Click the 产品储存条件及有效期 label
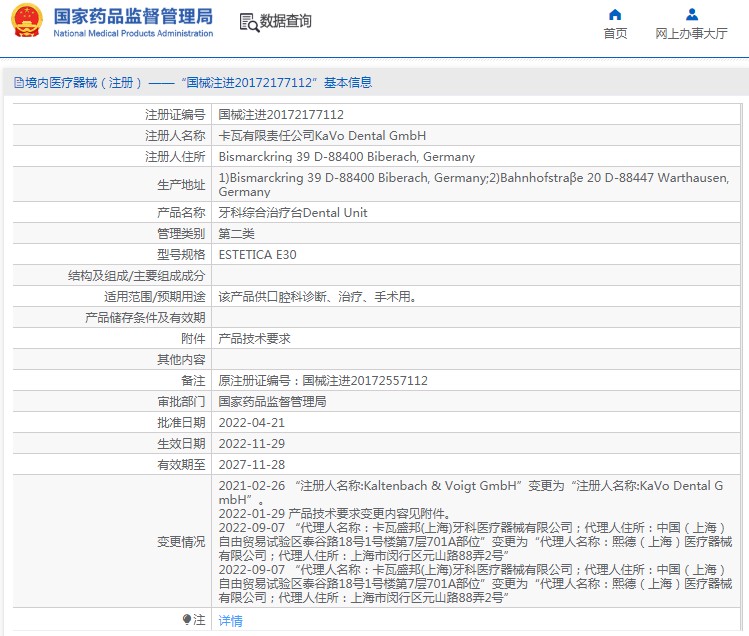The image size is (749, 636). [145, 318]
